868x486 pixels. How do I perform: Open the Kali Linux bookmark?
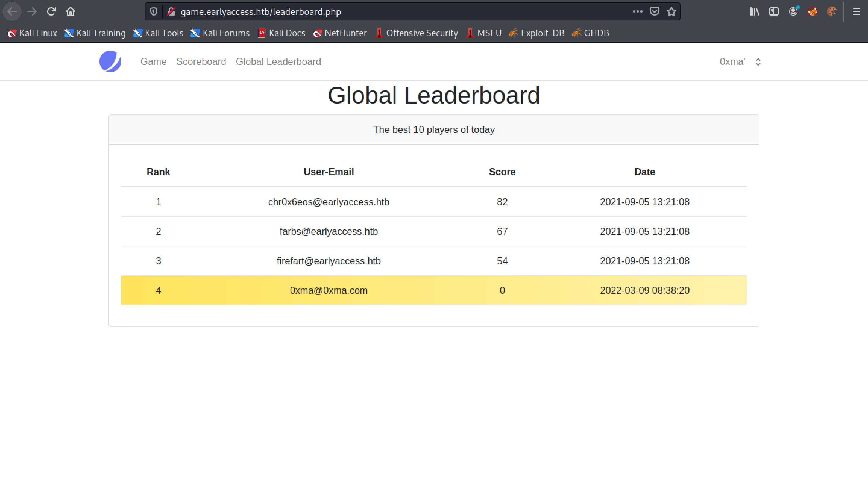pyautogui.click(x=32, y=33)
